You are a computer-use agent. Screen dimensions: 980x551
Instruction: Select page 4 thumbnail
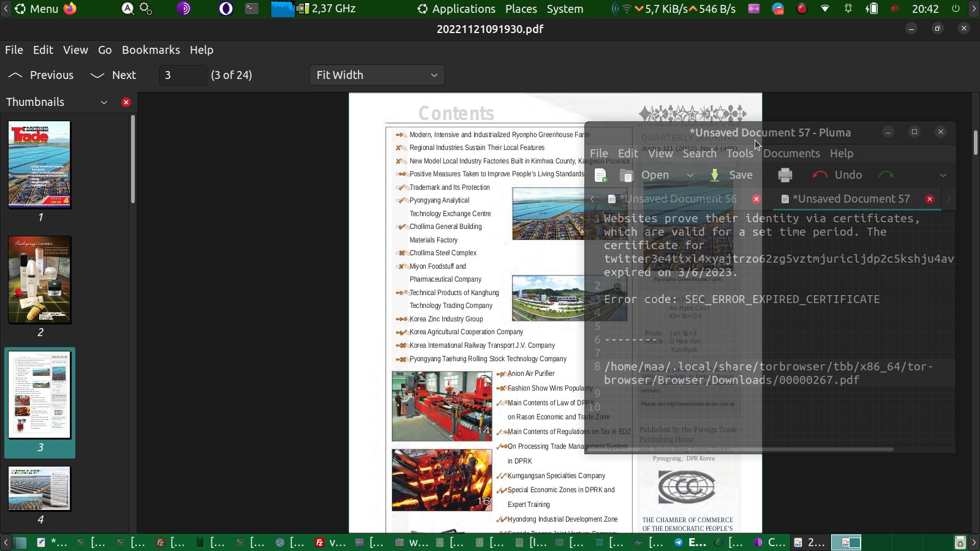tap(40, 489)
